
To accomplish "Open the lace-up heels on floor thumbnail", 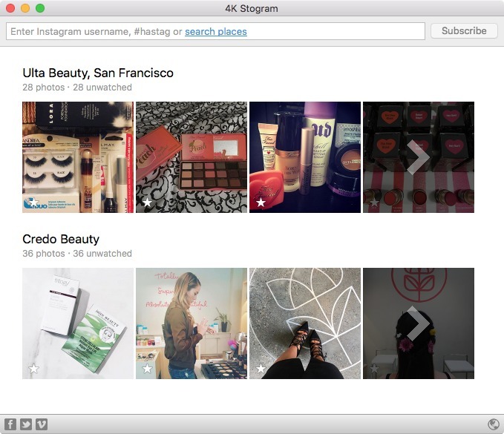I will [x=305, y=323].
